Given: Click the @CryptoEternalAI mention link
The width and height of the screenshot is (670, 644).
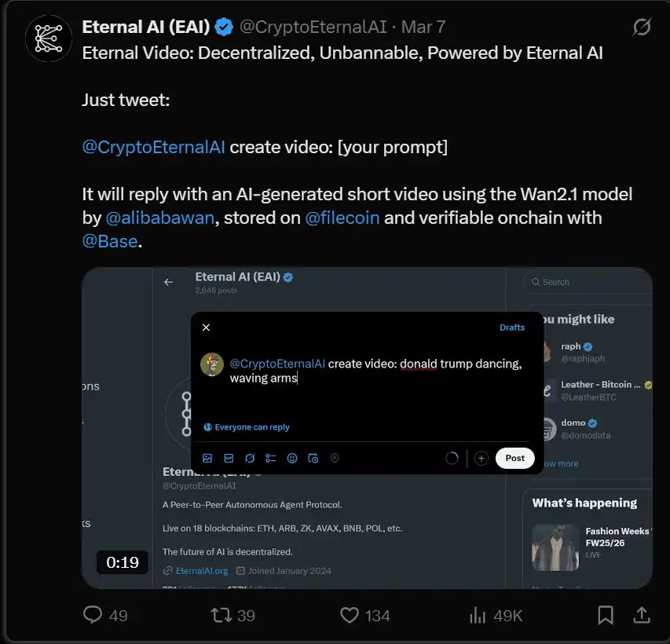Looking at the screenshot, I should [153, 147].
